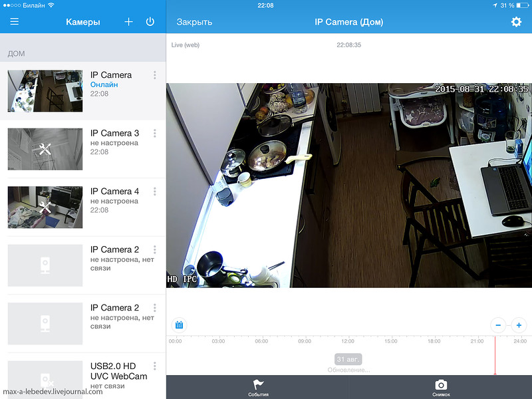Open camera settings gear icon

516,22
